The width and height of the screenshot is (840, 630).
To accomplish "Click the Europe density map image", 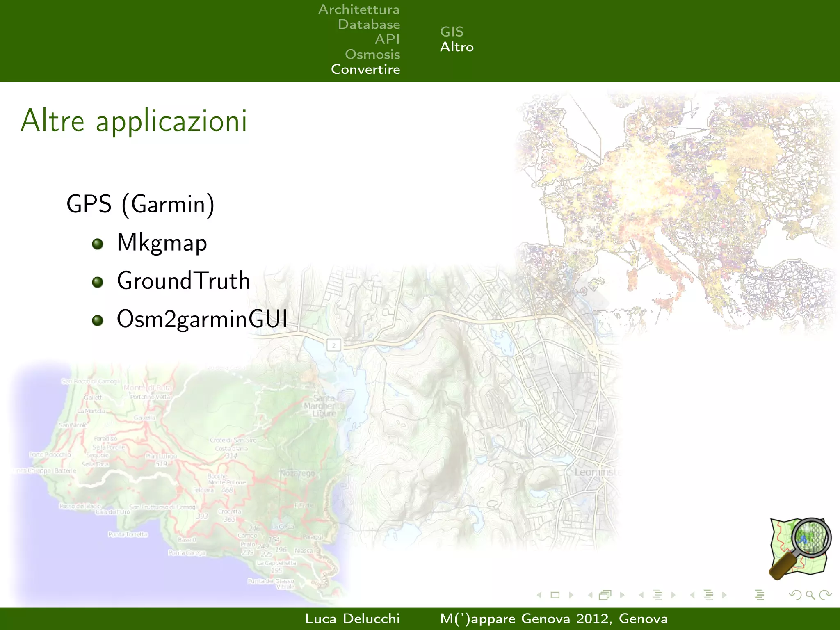I will (x=677, y=213).
